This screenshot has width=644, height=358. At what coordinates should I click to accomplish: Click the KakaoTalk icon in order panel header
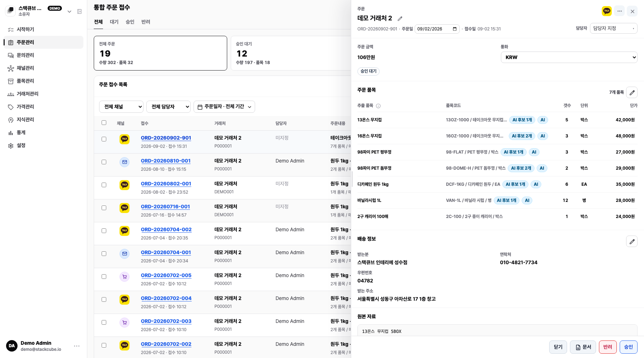click(607, 11)
